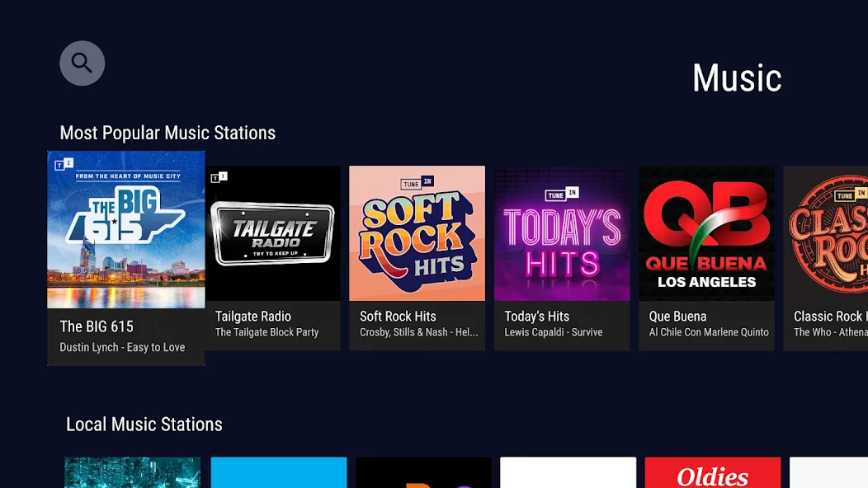This screenshot has width=868, height=488.
Task: Click 'Soft Rock Hits' station title
Action: 398,317
